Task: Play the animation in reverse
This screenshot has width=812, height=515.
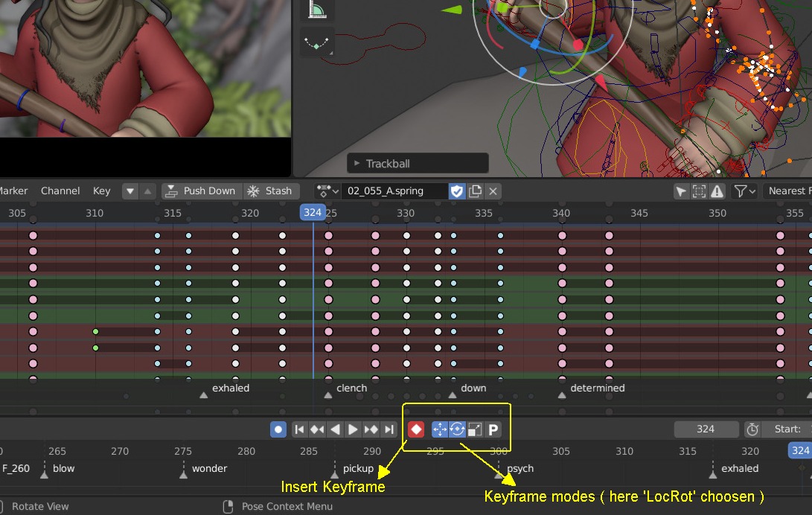Action: coord(335,429)
